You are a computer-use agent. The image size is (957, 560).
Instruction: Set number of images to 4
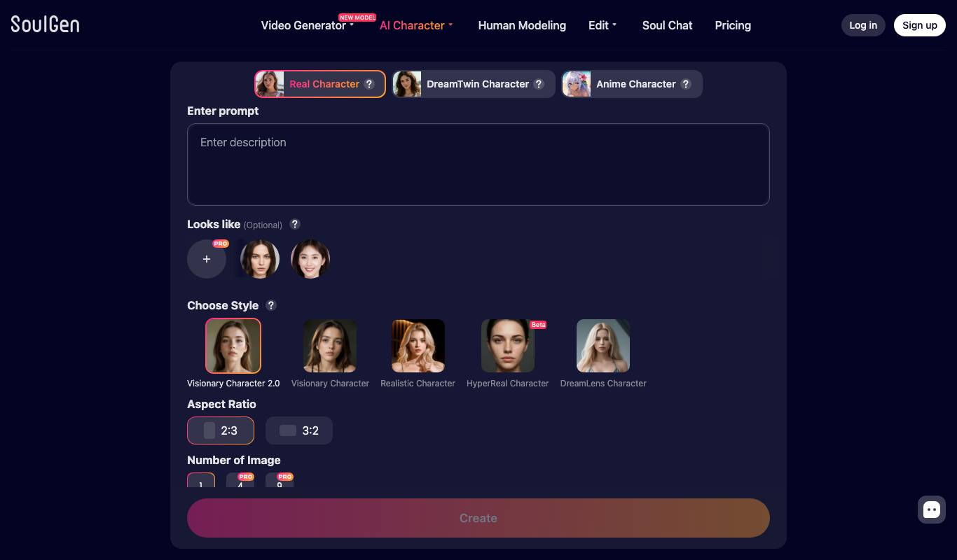240,480
